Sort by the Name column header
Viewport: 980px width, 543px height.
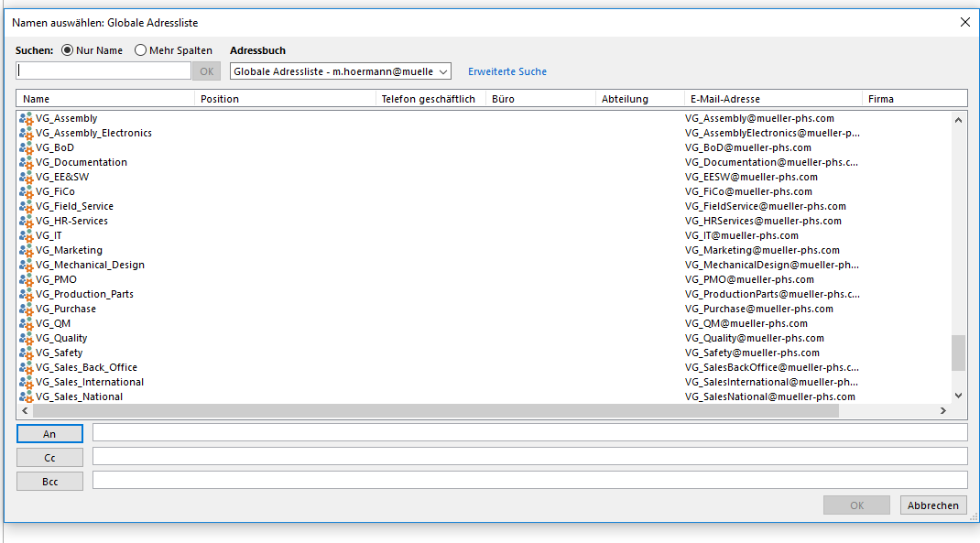coord(105,99)
